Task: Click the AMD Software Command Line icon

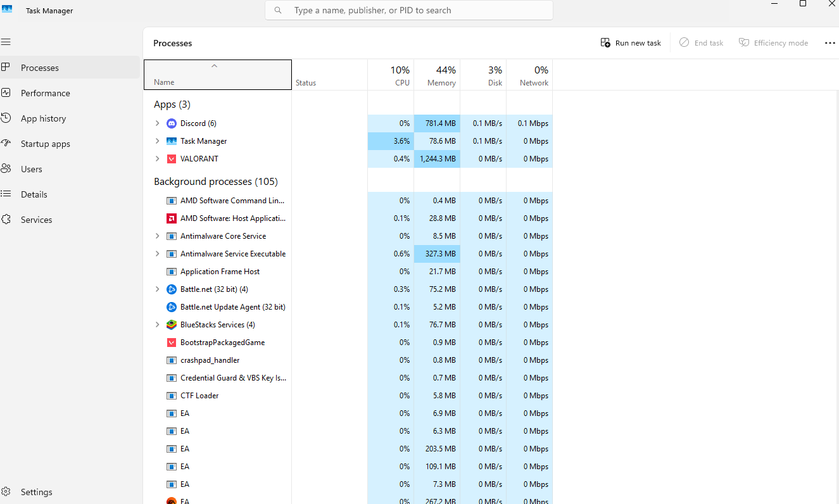Action: pyautogui.click(x=172, y=201)
